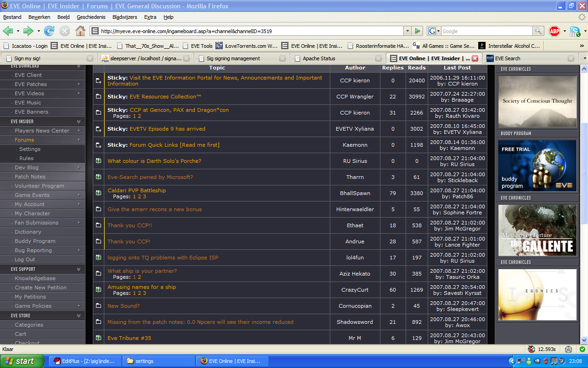Click the green Messenger buddy icon in the system tray
The height and width of the screenshot is (368, 588).
point(529,361)
